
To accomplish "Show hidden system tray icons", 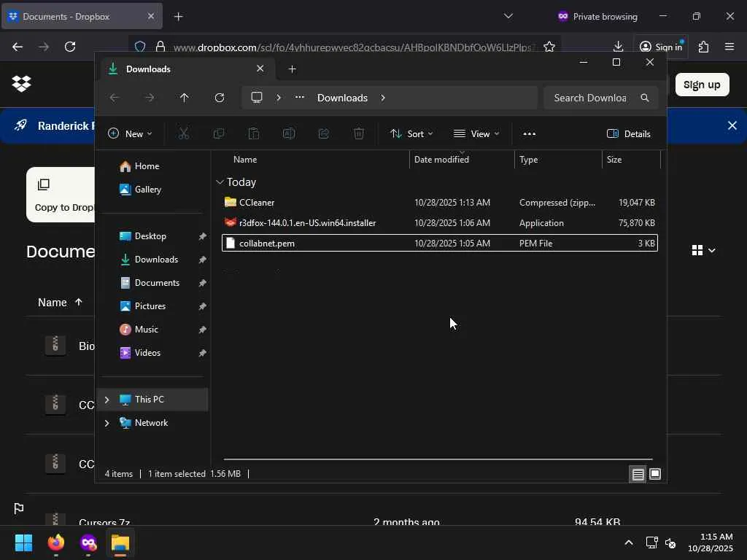I will pos(629,542).
